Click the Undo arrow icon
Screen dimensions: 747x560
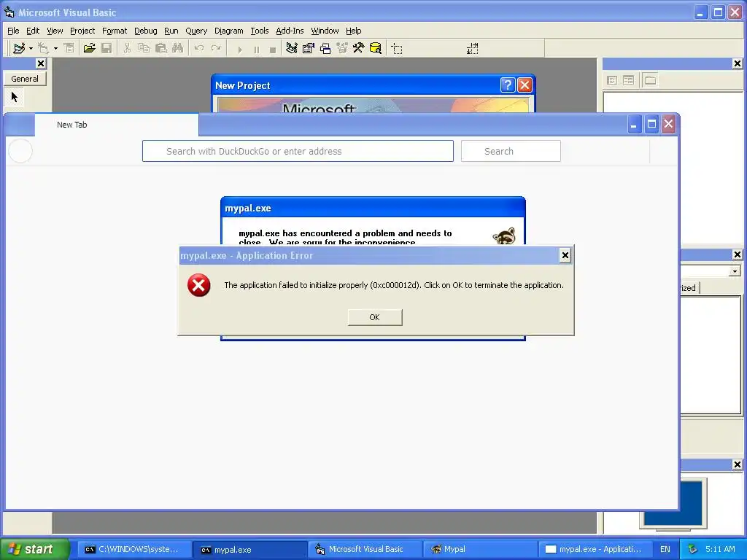[x=199, y=49]
